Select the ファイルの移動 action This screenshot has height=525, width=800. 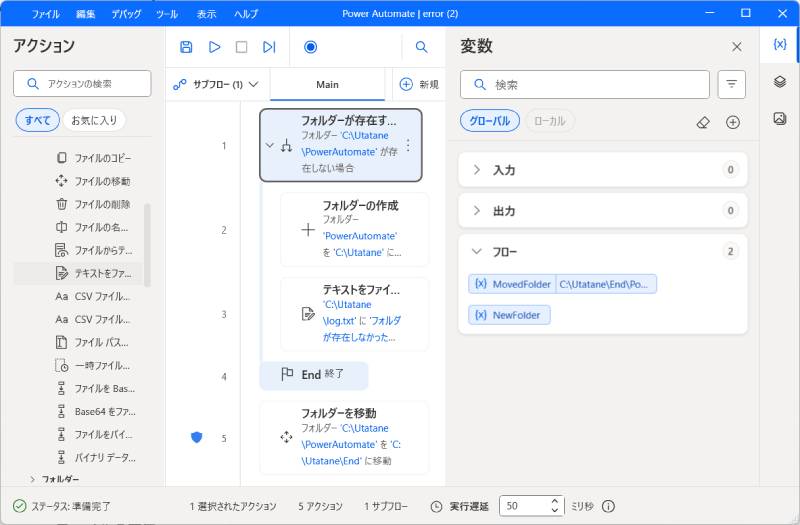tap(93, 181)
